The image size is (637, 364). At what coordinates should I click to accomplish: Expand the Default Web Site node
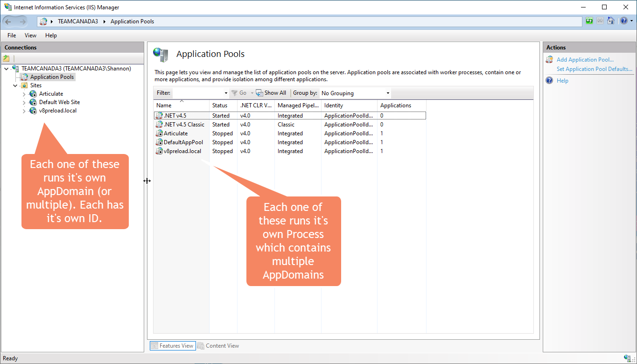(x=24, y=102)
